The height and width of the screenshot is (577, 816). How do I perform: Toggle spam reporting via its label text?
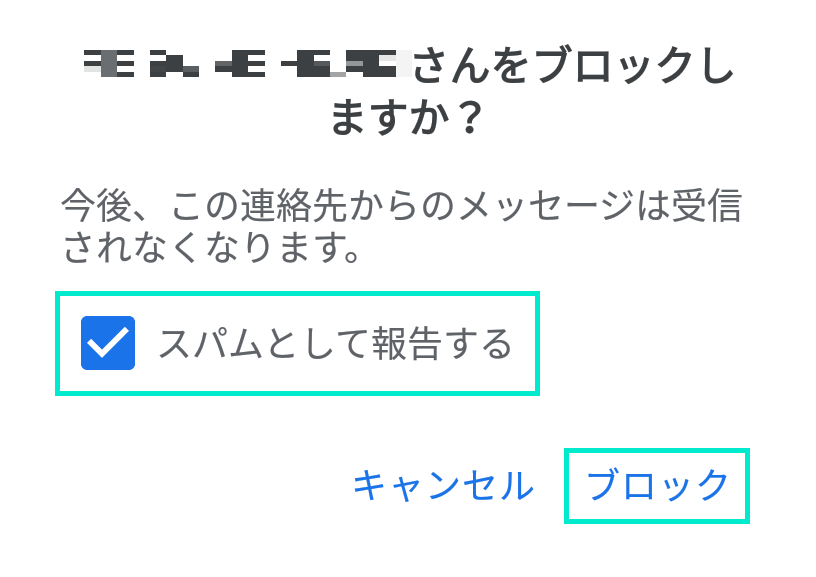coord(335,343)
